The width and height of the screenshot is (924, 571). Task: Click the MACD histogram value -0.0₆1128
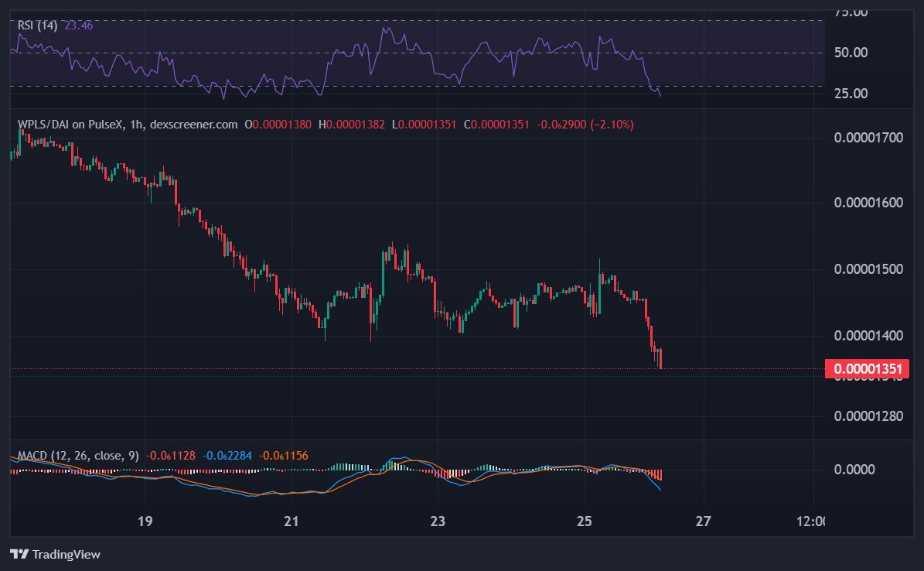click(171, 456)
